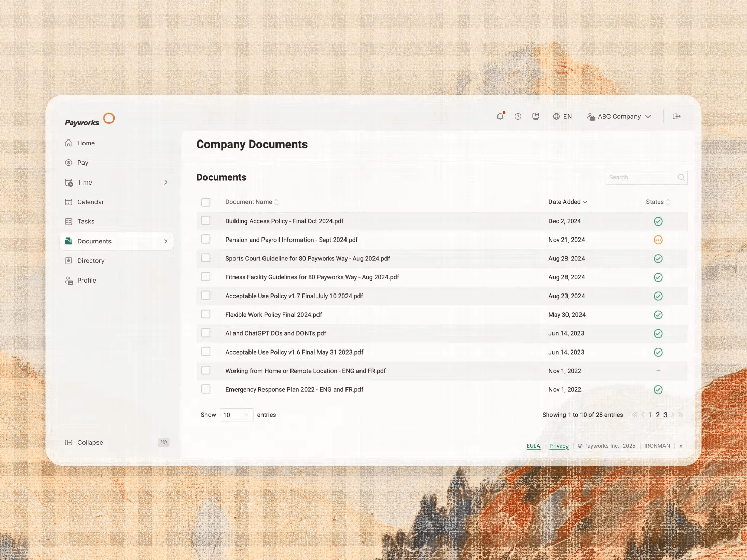The image size is (747, 560).
Task: Check the Acceptable Use Policy v1.7 checkbox
Action: (206, 295)
